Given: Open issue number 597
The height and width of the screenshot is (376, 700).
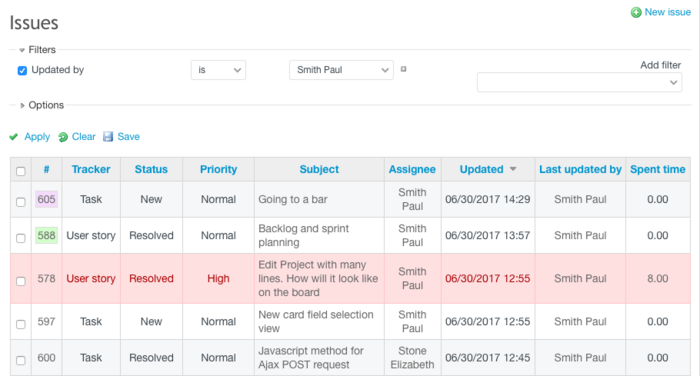Looking at the screenshot, I should tap(46, 322).
